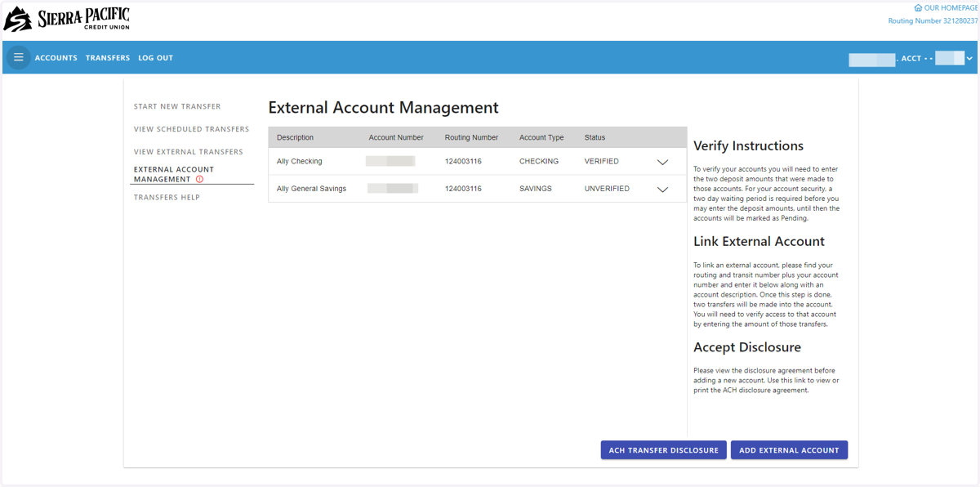
Task: Click the SAVINGS account type cell
Action: pos(536,189)
